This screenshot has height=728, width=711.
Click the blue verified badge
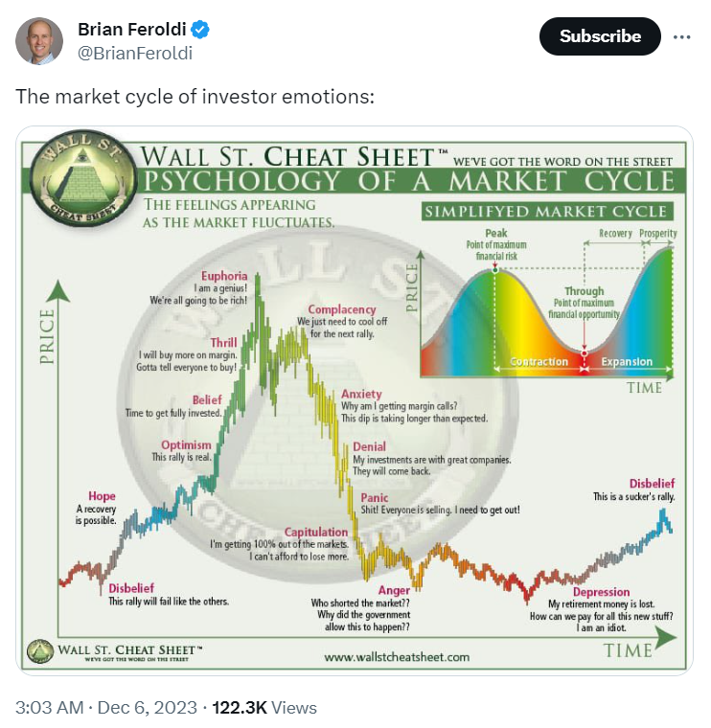pos(200,30)
